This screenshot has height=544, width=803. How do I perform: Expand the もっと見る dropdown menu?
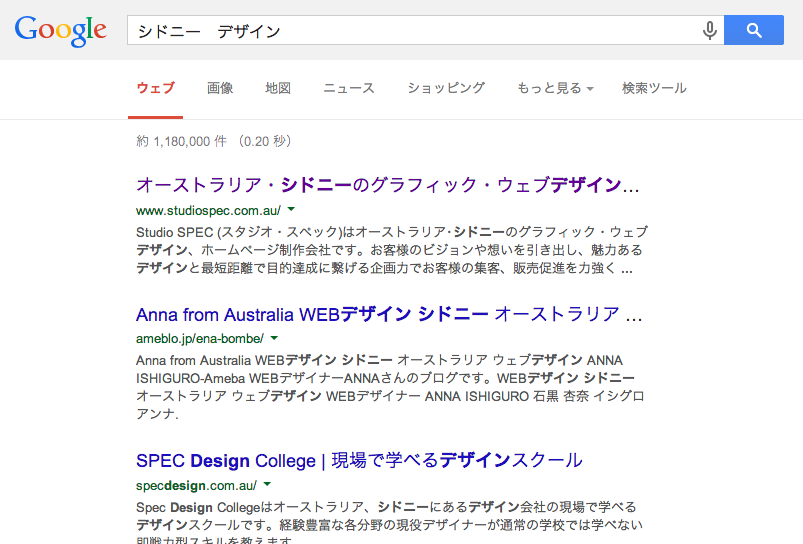pos(555,88)
